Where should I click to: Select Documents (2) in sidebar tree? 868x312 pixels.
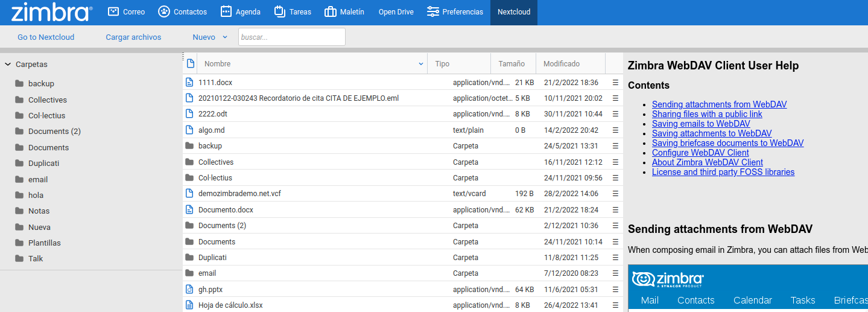(x=54, y=131)
